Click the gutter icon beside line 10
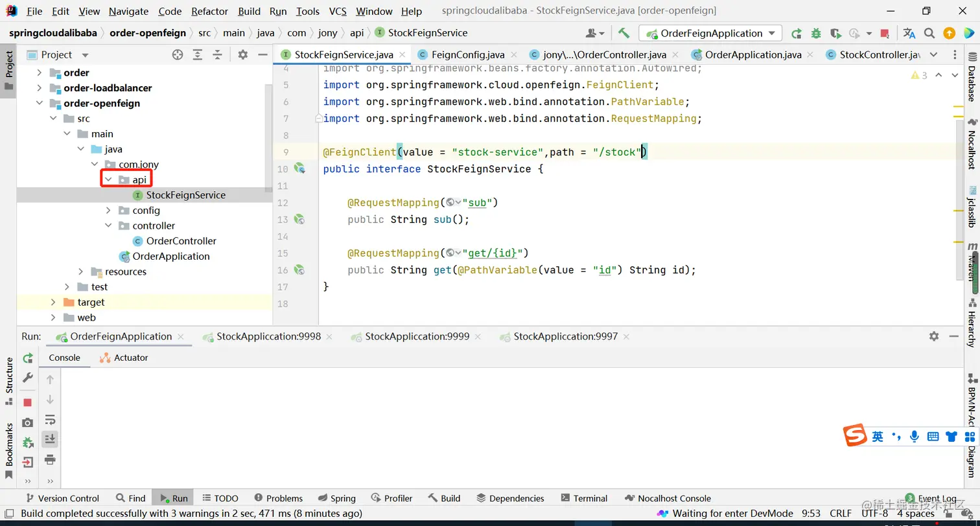The height and width of the screenshot is (526, 980). click(x=299, y=168)
